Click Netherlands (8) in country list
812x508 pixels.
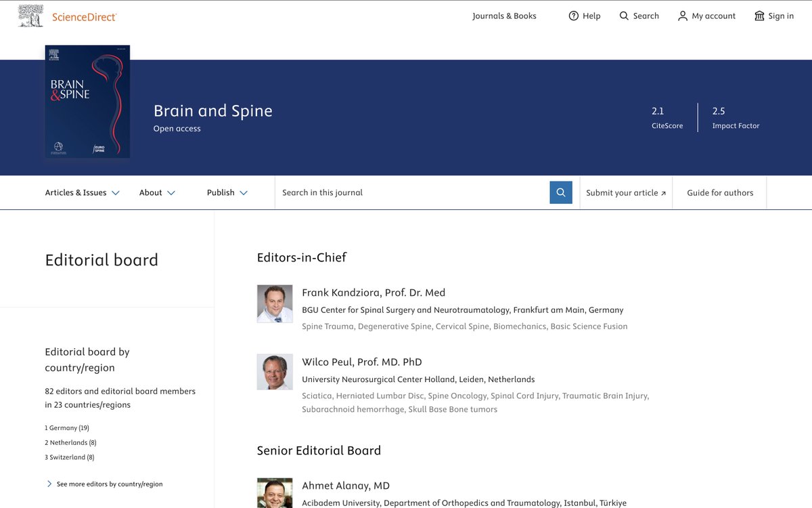point(70,442)
